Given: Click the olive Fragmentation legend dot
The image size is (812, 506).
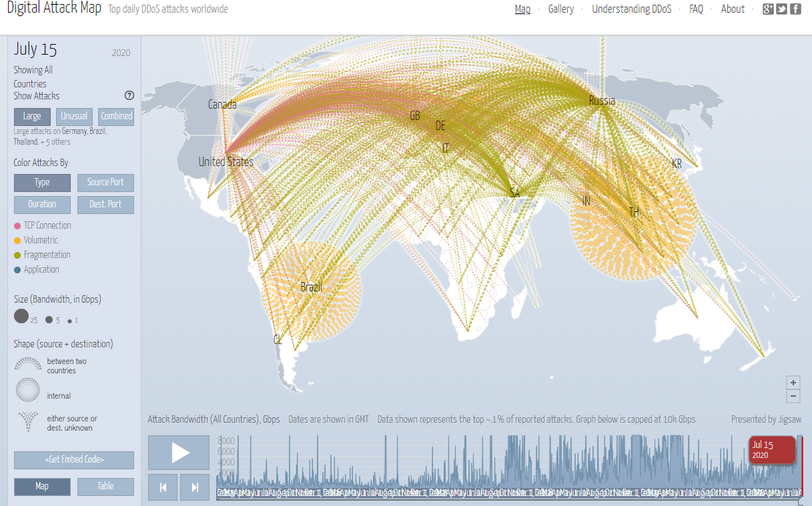Looking at the screenshot, I should (17, 256).
